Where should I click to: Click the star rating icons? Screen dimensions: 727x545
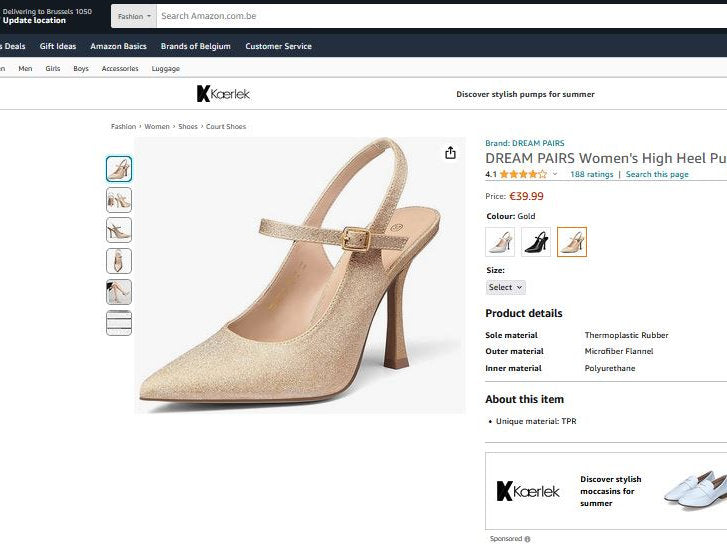point(523,174)
